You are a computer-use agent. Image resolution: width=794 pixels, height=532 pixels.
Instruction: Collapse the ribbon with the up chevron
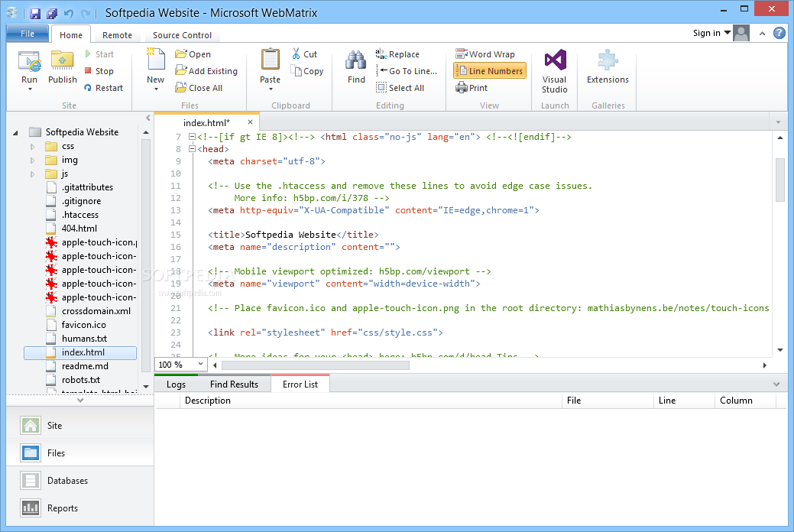tap(762, 34)
